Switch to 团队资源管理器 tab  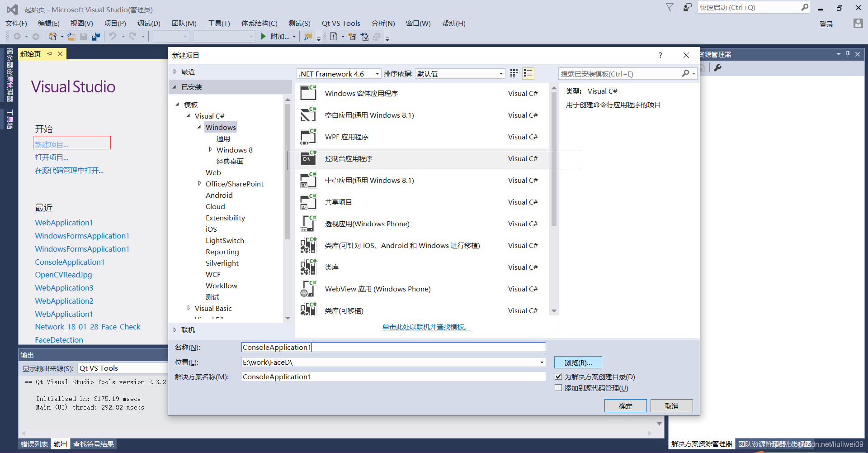pos(762,444)
